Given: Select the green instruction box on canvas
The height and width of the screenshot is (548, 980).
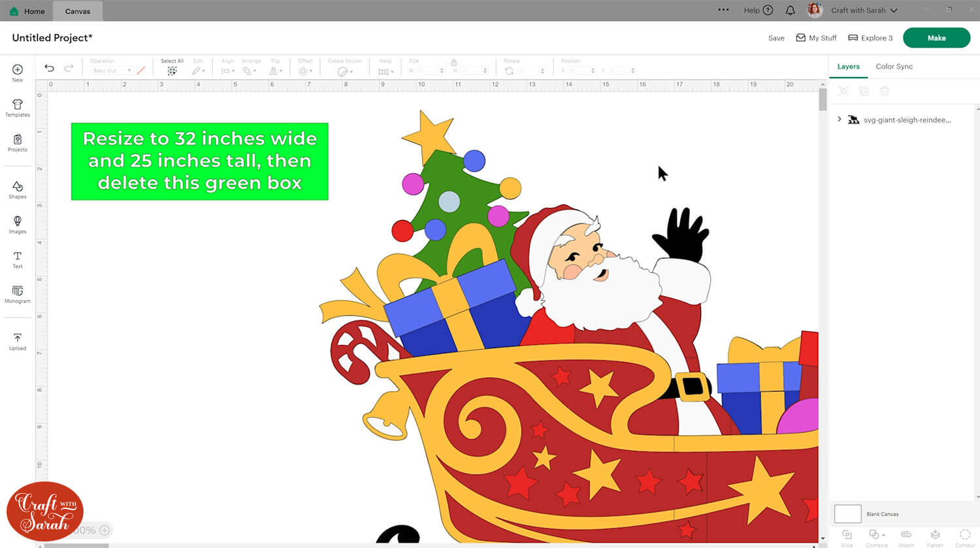Looking at the screenshot, I should pos(200,161).
